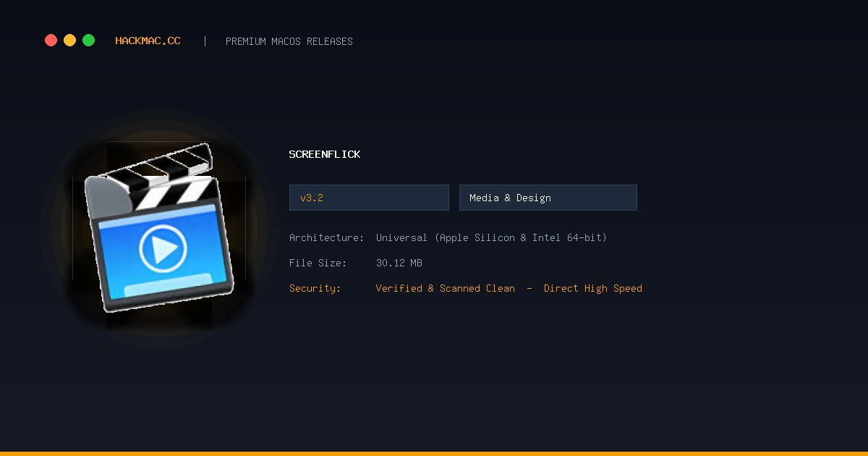The width and height of the screenshot is (868, 456).
Task: Click the File Size: label
Action: 318,263
